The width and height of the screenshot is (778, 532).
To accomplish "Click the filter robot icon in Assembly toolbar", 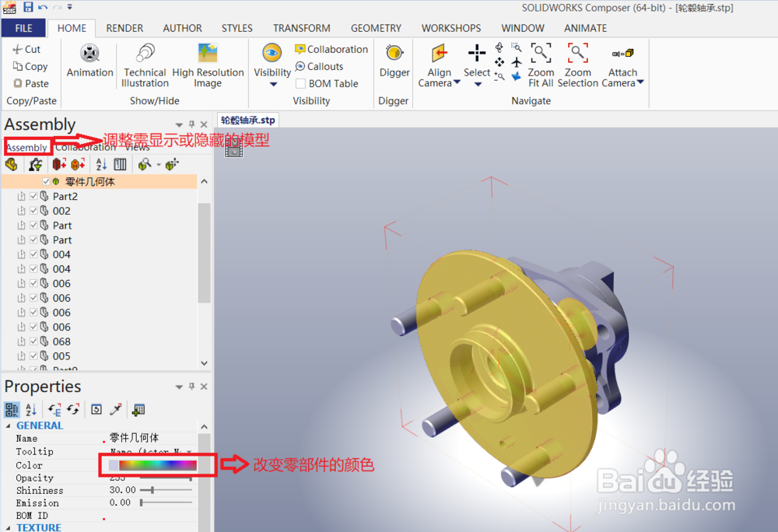I will click(36, 164).
